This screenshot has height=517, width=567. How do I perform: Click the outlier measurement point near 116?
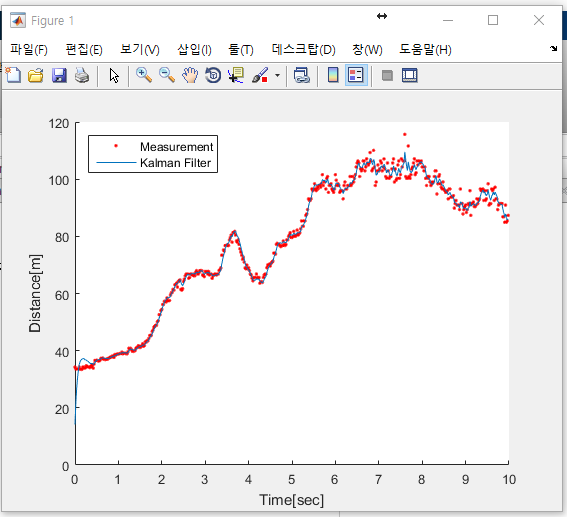coord(405,134)
